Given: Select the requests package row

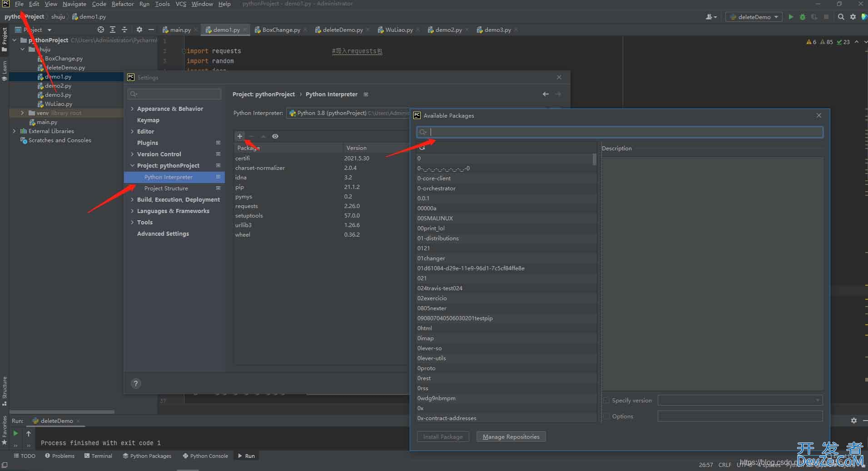Looking at the screenshot, I should [x=321, y=206].
